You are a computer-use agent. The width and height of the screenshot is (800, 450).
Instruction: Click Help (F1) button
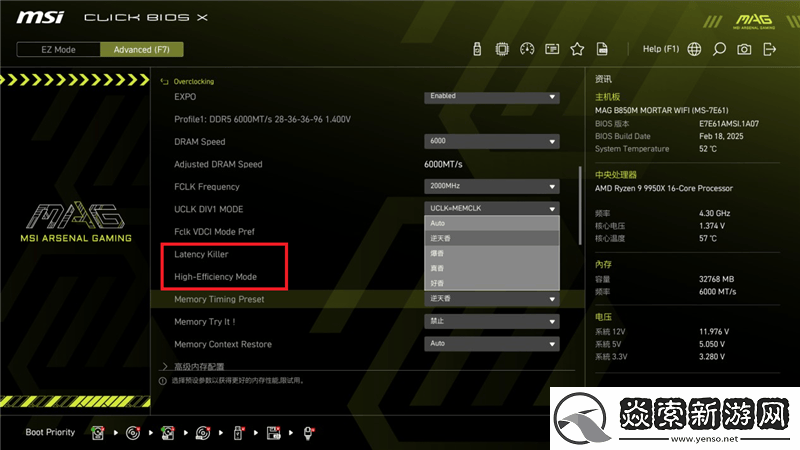[x=660, y=49]
